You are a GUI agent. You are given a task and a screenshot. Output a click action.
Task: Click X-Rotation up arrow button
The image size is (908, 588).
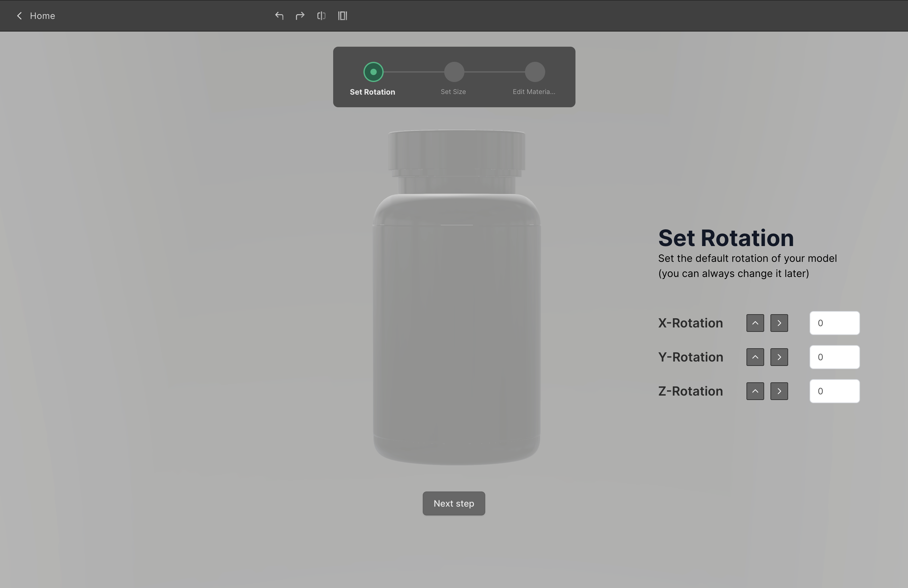pos(755,323)
